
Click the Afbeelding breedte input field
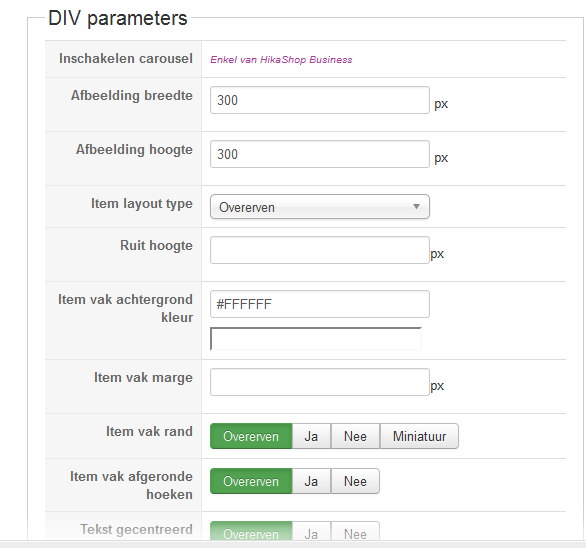pos(320,100)
